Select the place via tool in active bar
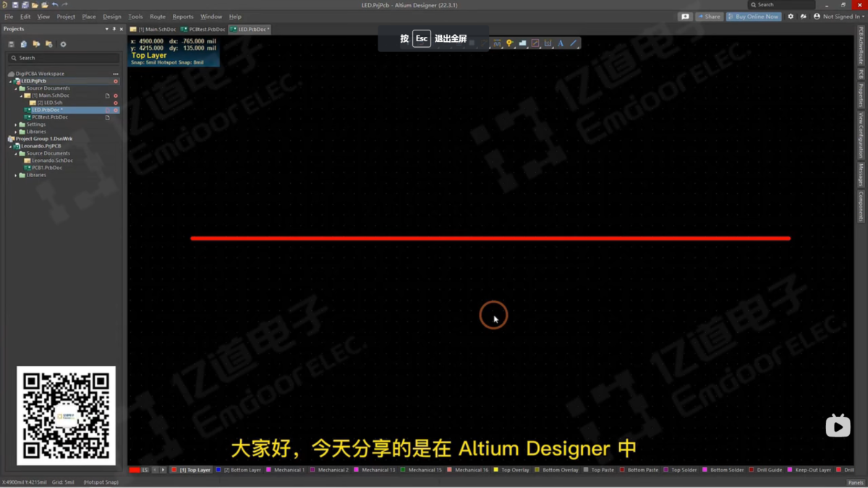Viewport: 868px width, 488px height. [510, 43]
